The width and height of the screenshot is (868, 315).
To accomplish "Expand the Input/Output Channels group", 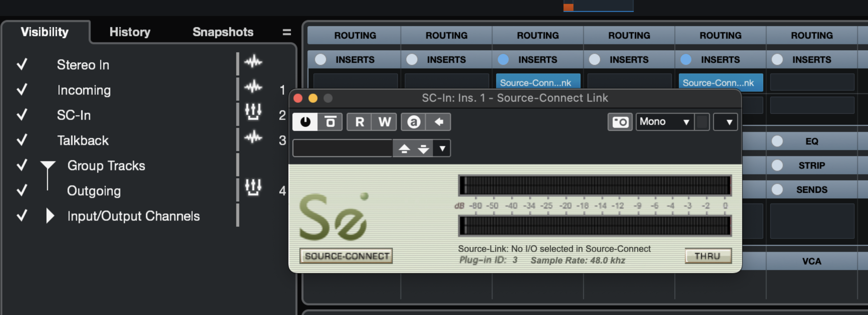I will point(50,216).
